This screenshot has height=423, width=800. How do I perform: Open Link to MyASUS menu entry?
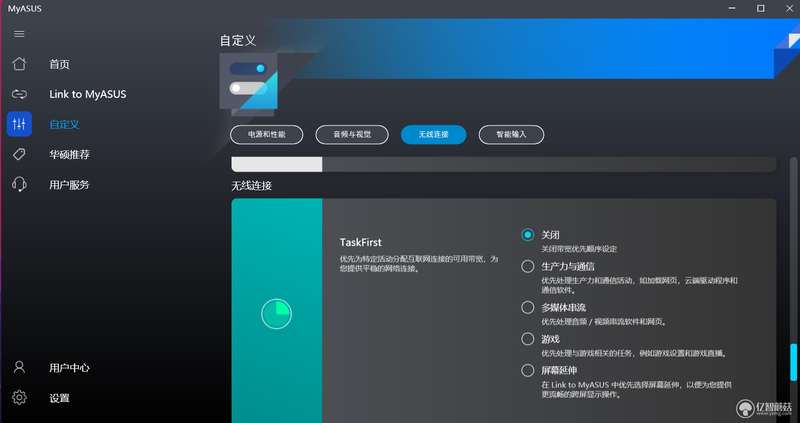click(88, 94)
